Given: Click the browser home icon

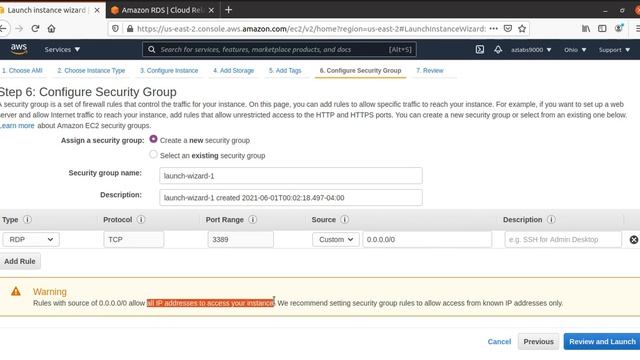Looking at the screenshot, I should click(x=51, y=28).
